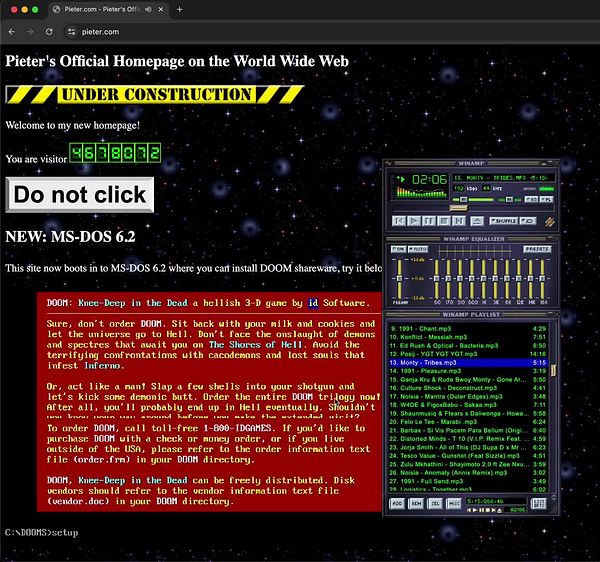Select the Pieter.com browser tab
Viewport: 600px width, 562px height.
[108, 9]
